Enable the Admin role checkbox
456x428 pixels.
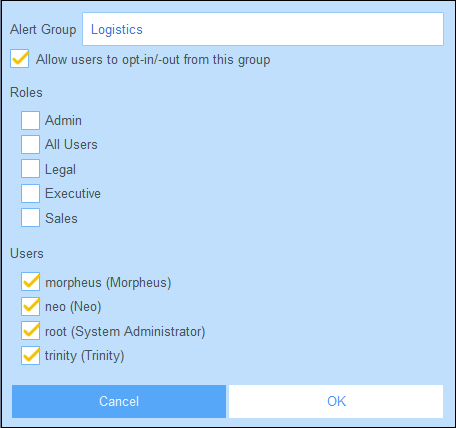pyautogui.click(x=30, y=120)
